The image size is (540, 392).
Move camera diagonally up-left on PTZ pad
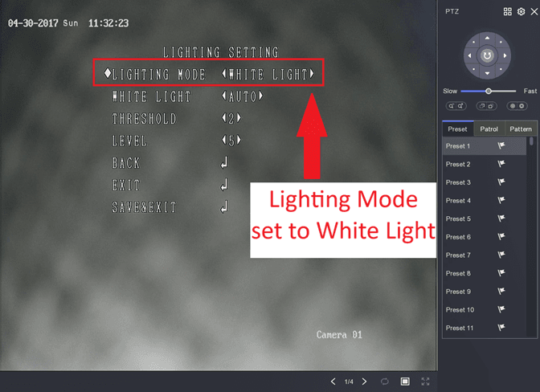pyautogui.click(x=474, y=43)
